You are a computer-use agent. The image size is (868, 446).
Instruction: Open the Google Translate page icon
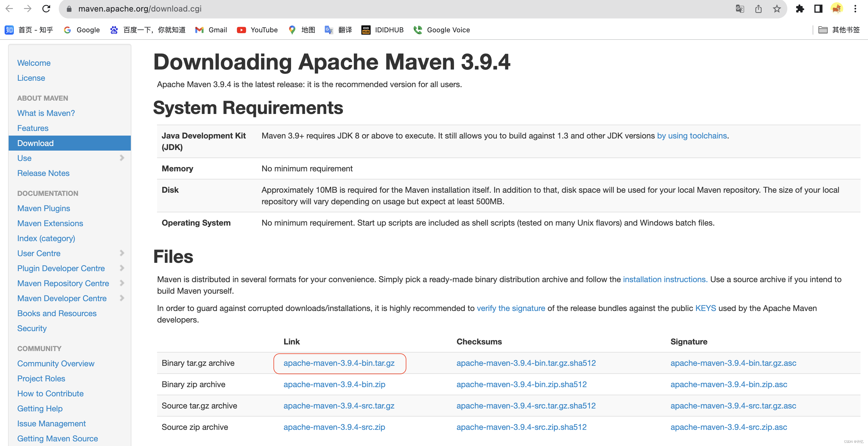click(740, 9)
